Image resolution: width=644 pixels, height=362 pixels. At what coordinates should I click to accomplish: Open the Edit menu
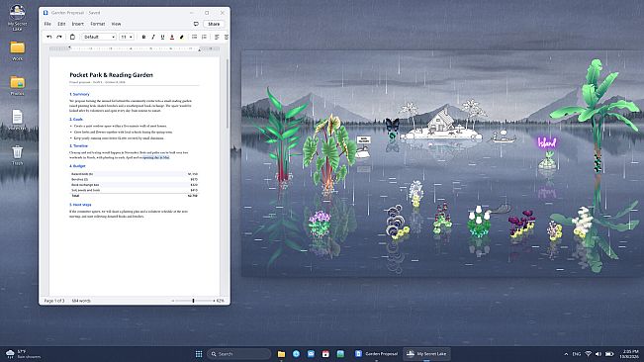click(x=61, y=24)
